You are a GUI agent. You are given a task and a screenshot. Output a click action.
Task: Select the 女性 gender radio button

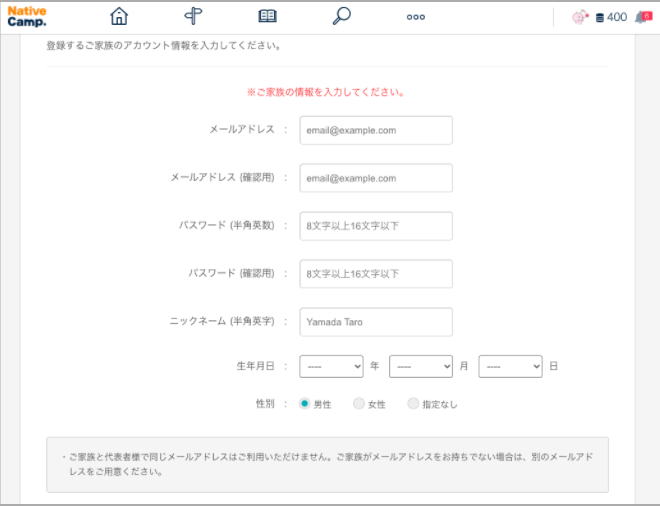tap(359, 403)
